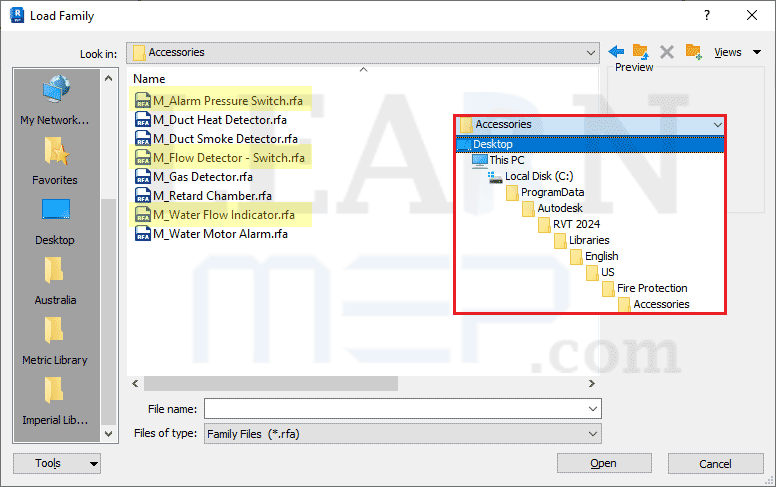This screenshot has height=487, width=776.
Task: Open the Tools dropdown button
Action: 57,463
